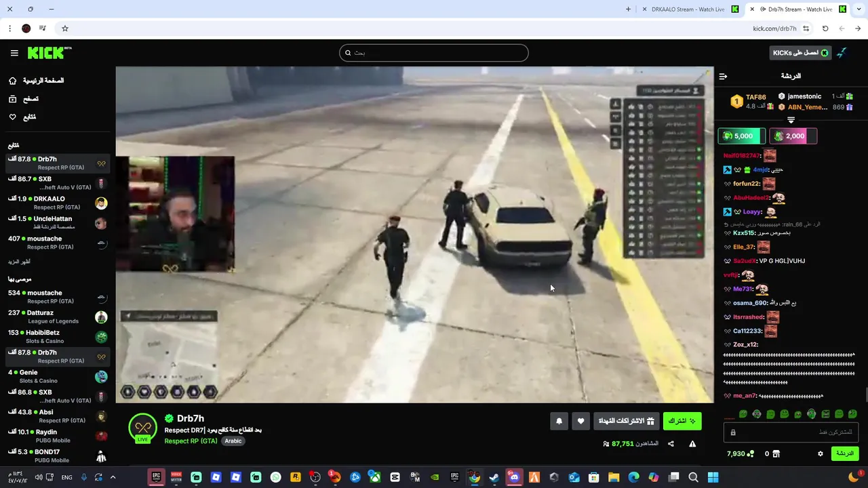
Task: Open the home page sidebar item
Action: pos(37,81)
